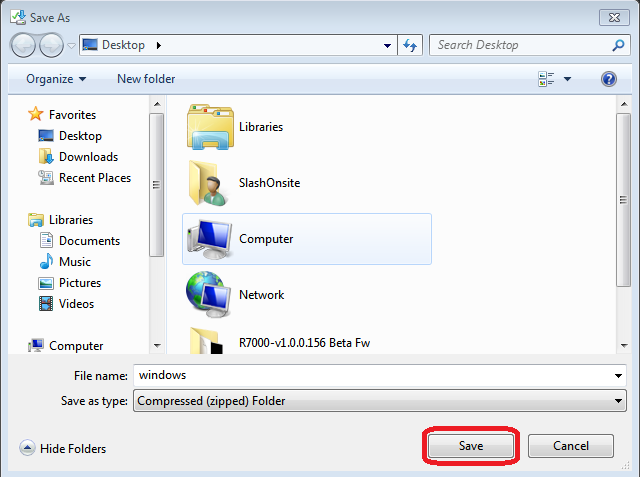Click the navigation pane scrollbar thumb

[156, 185]
